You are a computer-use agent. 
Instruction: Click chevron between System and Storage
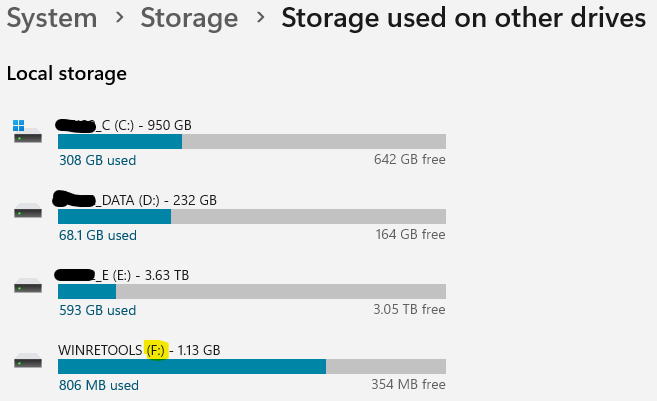coord(119,18)
